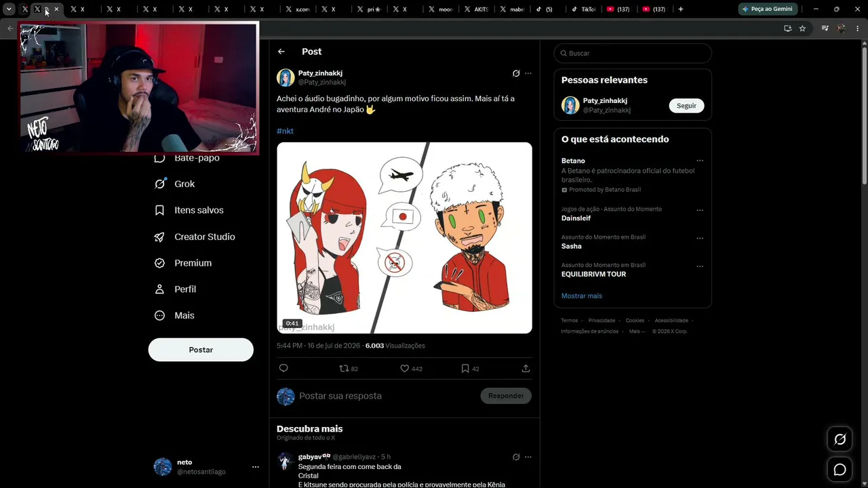Play the 0:41 video in the post
Viewport: 868px width, 488px height.
(x=404, y=238)
